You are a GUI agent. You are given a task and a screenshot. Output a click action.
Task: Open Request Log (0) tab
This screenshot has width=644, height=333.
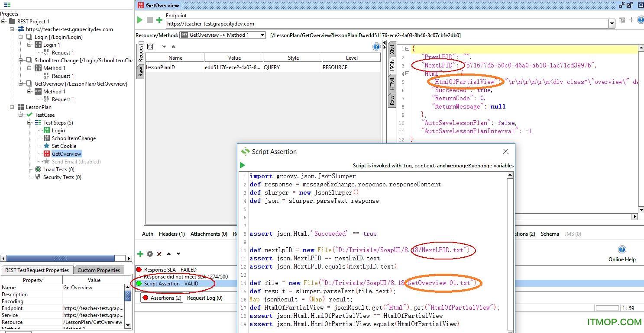coord(205,298)
